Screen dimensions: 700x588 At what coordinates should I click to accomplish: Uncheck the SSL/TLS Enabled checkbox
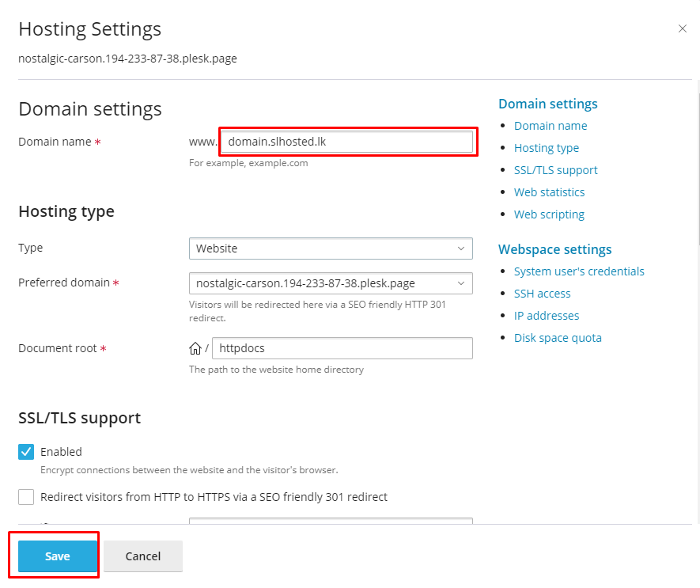point(26,452)
